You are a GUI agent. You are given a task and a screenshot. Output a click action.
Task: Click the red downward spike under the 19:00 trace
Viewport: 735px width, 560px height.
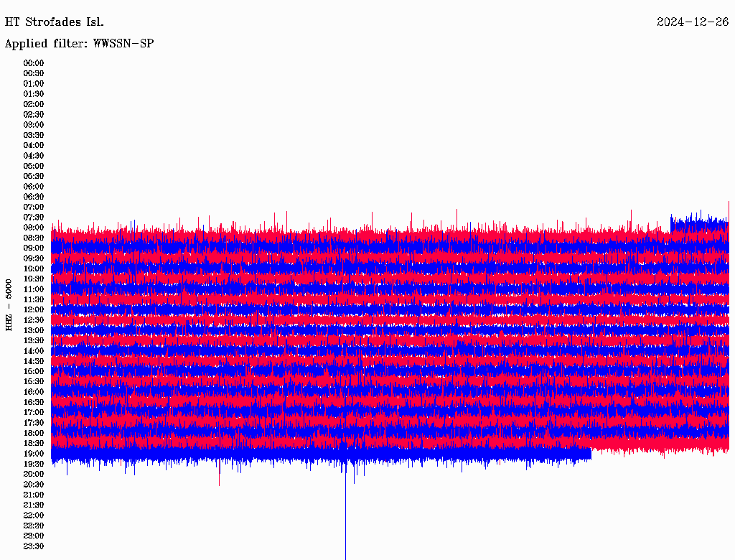[220, 474]
